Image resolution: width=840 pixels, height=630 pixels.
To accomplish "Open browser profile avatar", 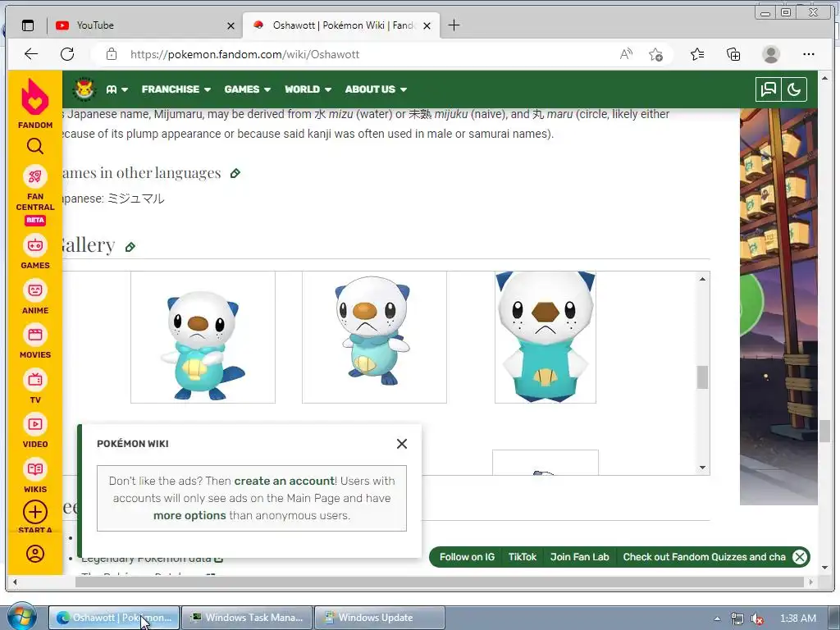I will coord(771,54).
